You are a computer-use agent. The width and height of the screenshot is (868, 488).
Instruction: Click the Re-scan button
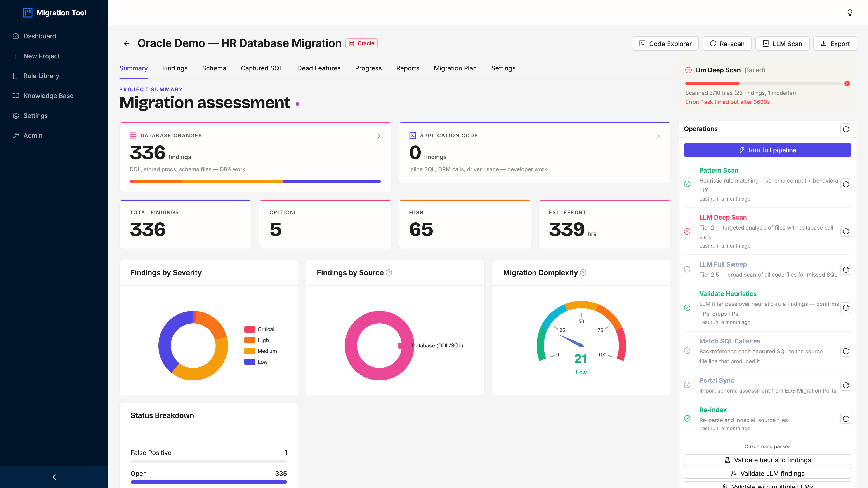[x=727, y=43]
